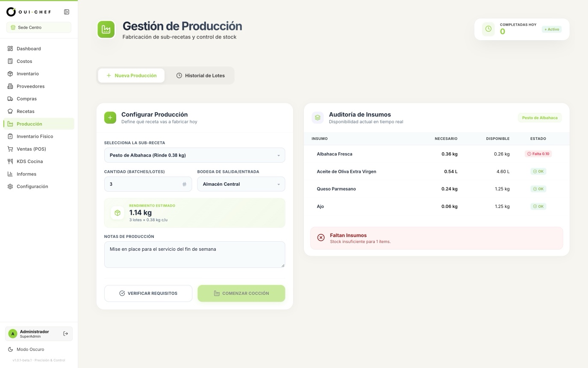Image resolution: width=588 pixels, height=368 pixels.
Task: Click the Ventas (POS) cart icon
Action: [10, 149]
